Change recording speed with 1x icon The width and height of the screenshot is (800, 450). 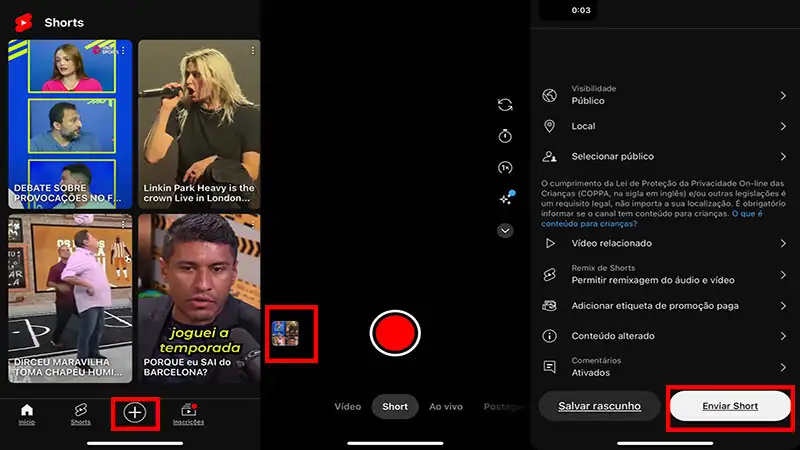[x=505, y=168]
